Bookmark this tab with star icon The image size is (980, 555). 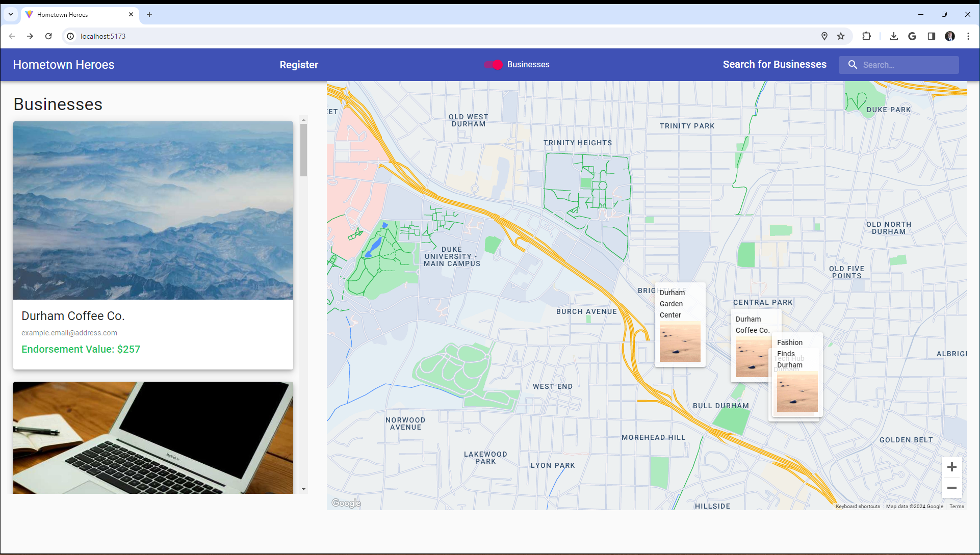(841, 36)
